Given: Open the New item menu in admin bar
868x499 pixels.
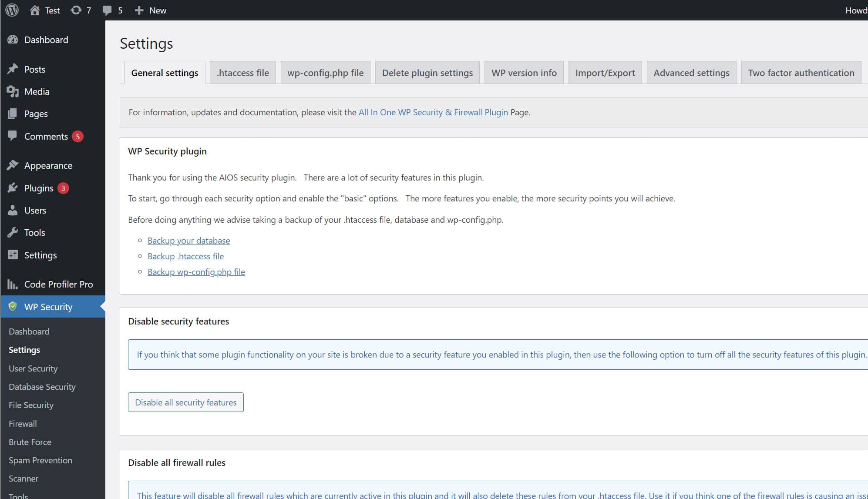Looking at the screenshot, I should pyautogui.click(x=150, y=10).
